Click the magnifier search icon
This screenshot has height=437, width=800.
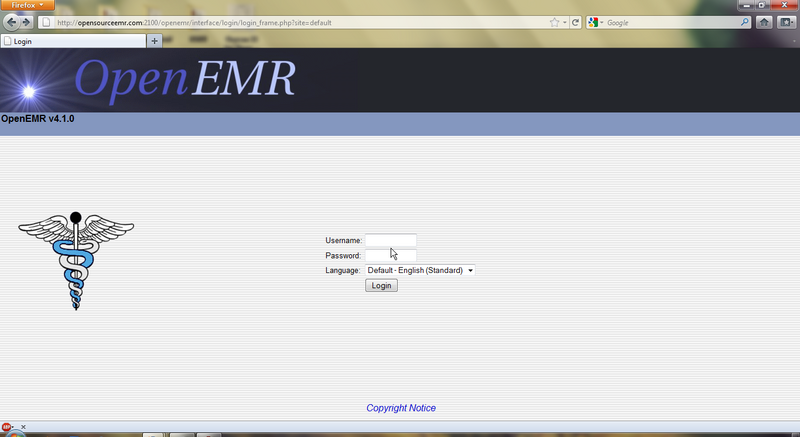[744, 22]
